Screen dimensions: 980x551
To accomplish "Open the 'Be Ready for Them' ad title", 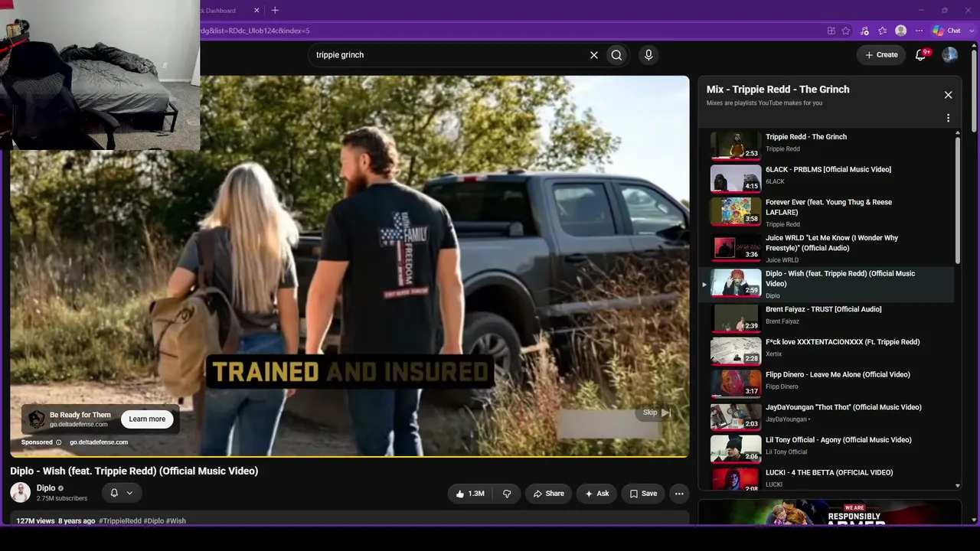I will pos(80,415).
